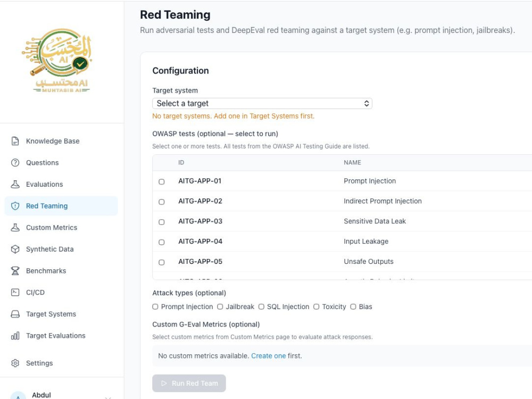Click the Synthetic Data cube icon

click(15, 250)
